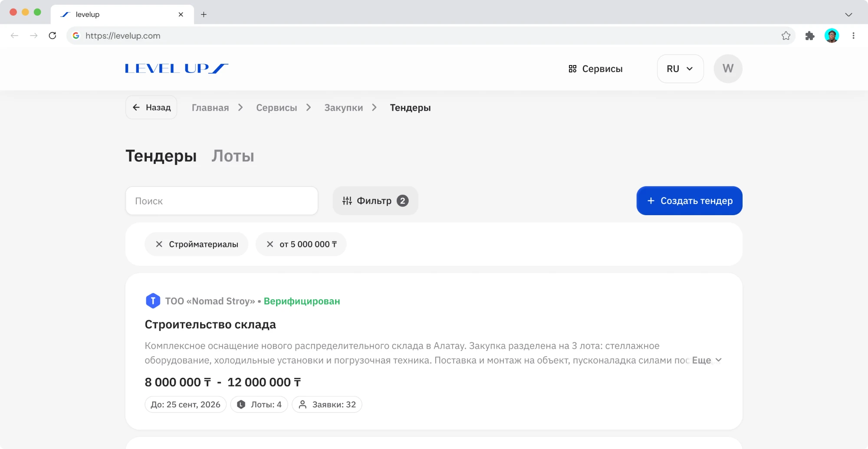
Task: Click the Стройматериалы chip label
Action: pos(204,244)
